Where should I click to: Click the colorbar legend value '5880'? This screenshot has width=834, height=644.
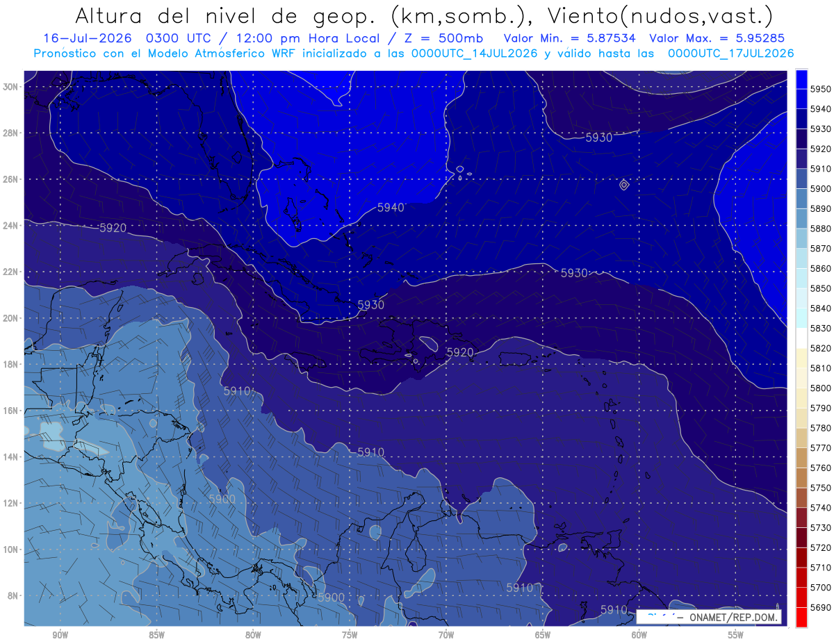point(821,229)
